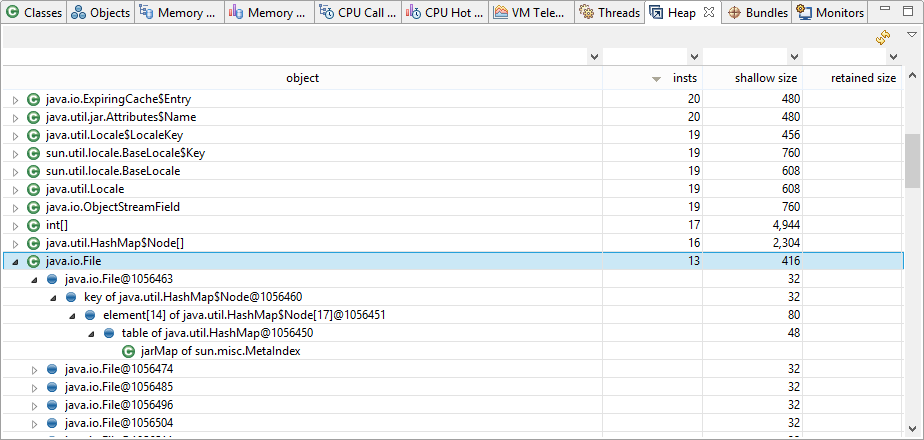
Task: Open the shallow size filter dropdown
Action: click(x=794, y=57)
